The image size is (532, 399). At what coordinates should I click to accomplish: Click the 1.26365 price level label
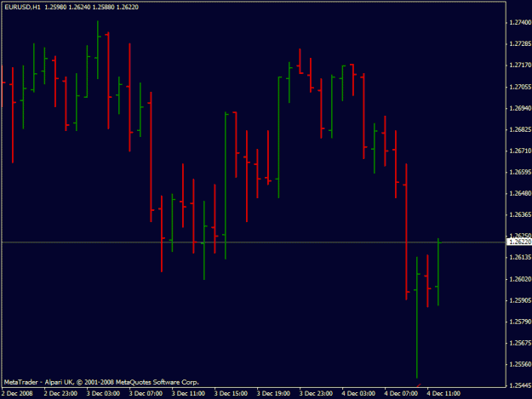pyautogui.click(x=520, y=214)
